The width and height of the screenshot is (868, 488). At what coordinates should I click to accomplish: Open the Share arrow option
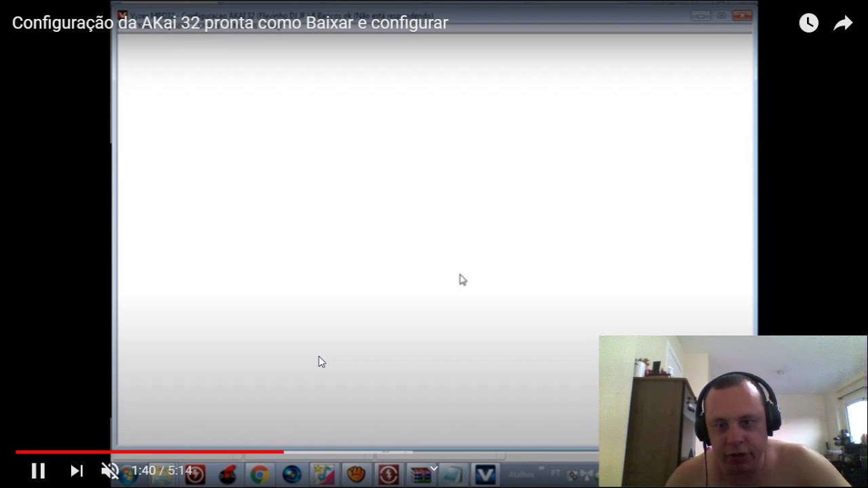click(843, 23)
